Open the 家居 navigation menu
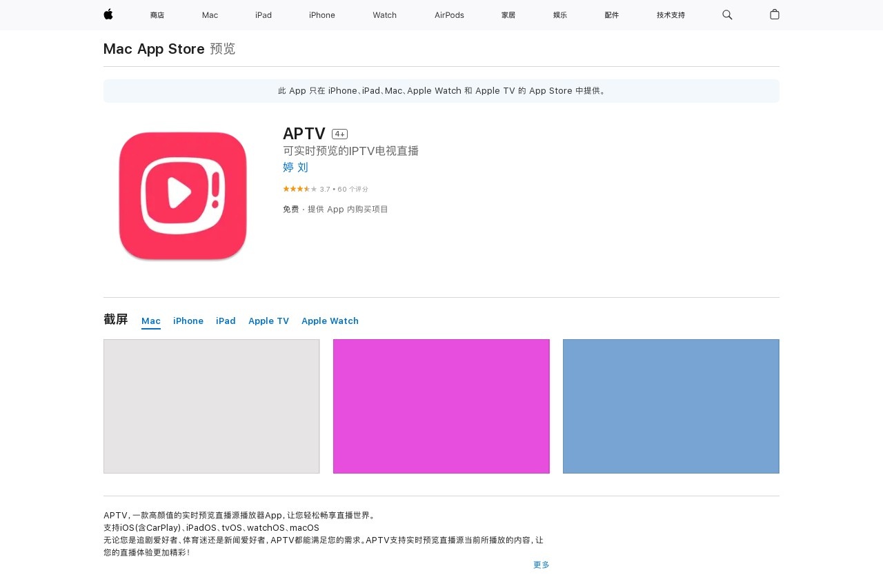The height and width of the screenshot is (588, 883). click(x=508, y=15)
